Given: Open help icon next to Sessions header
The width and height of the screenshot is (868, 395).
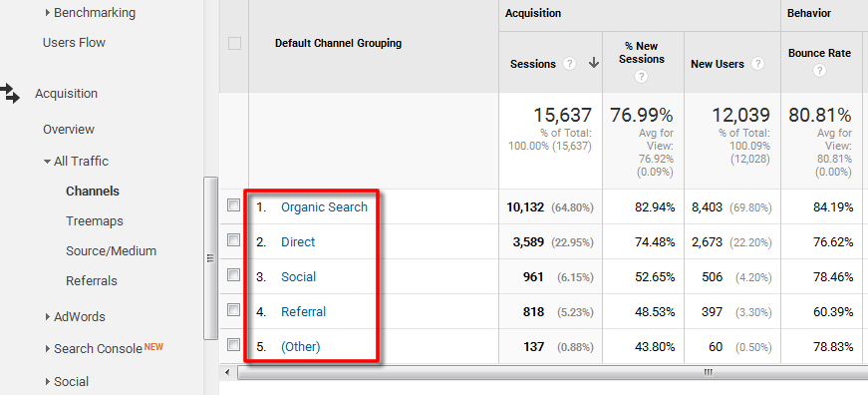Looking at the screenshot, I should (x=569, y=64).
